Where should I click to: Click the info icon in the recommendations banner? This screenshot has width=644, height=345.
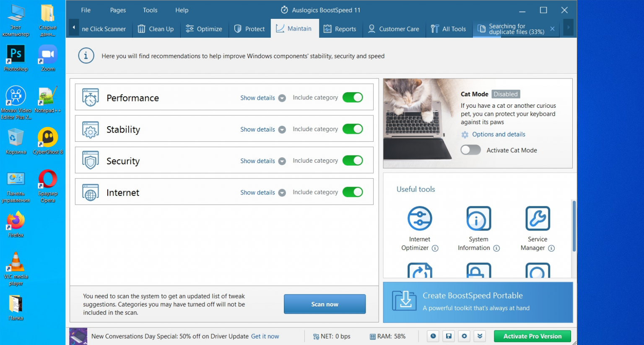coord(86,56)
